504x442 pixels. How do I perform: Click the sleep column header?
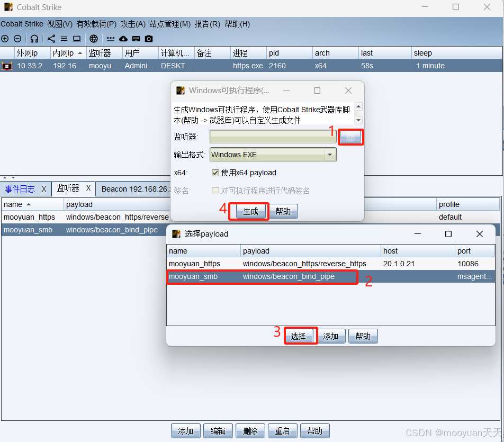456,53
